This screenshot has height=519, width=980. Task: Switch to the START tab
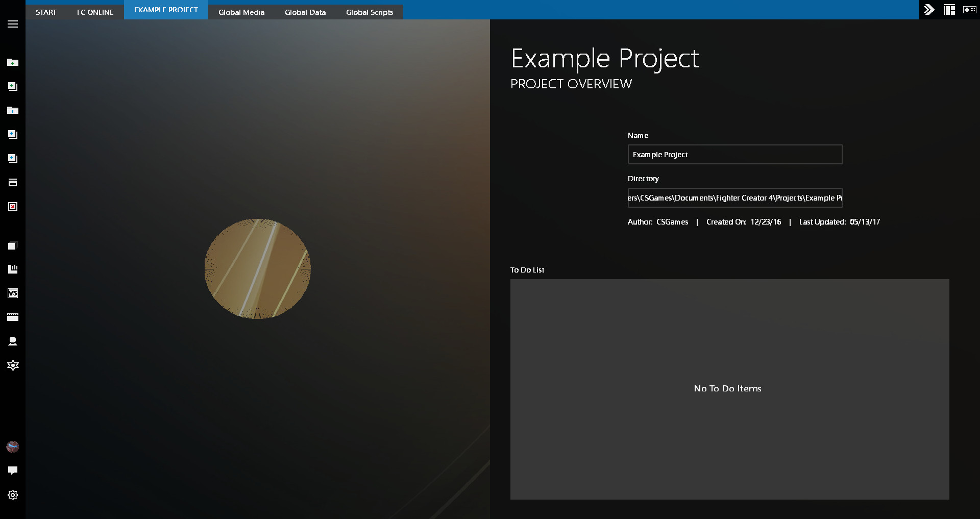coord(46,12)
